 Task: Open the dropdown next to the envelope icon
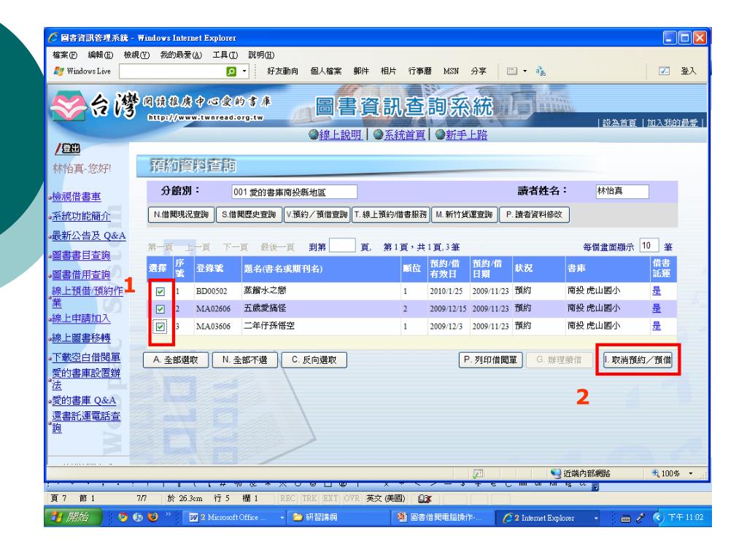tap(525, 71)
